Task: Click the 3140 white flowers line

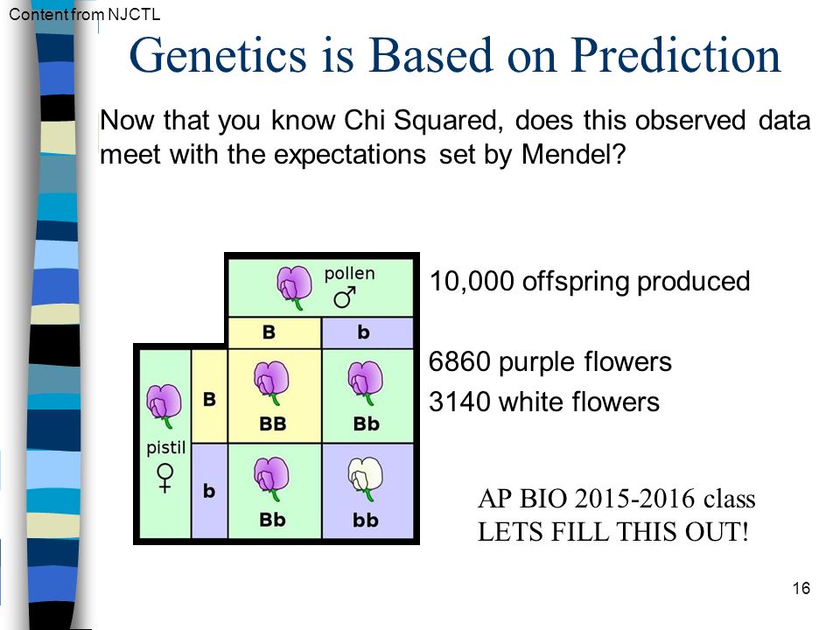Action: click(x=543, y=402)
